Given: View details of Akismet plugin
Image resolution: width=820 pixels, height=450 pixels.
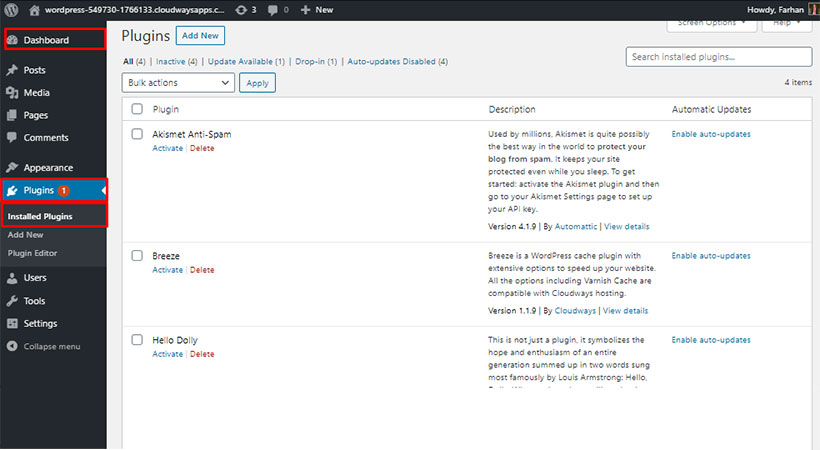Looking at the screenshot, I should click(627, 227).
